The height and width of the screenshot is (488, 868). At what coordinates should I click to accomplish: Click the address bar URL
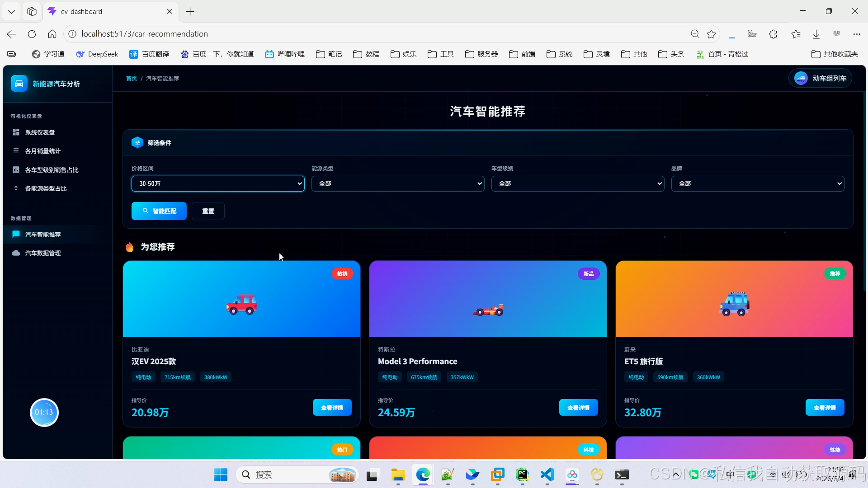click(x=145, y=34)
